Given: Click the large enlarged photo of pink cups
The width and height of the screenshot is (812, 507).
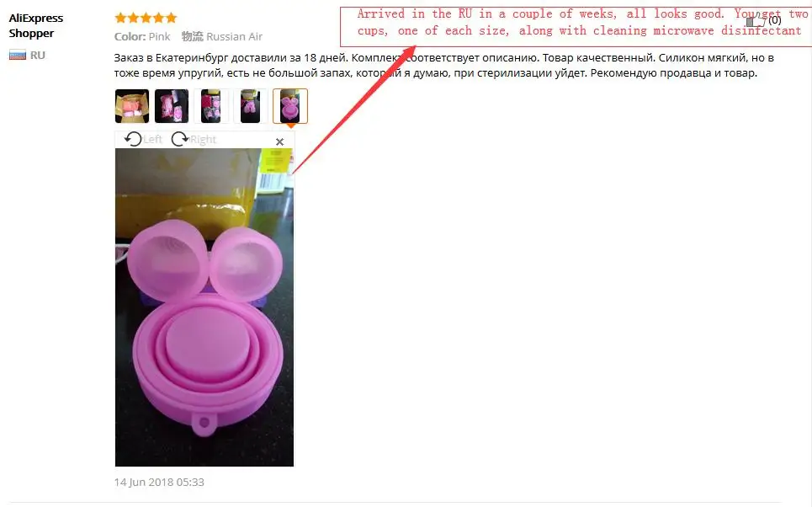Looking at the screenshot, I should [204, 307].
